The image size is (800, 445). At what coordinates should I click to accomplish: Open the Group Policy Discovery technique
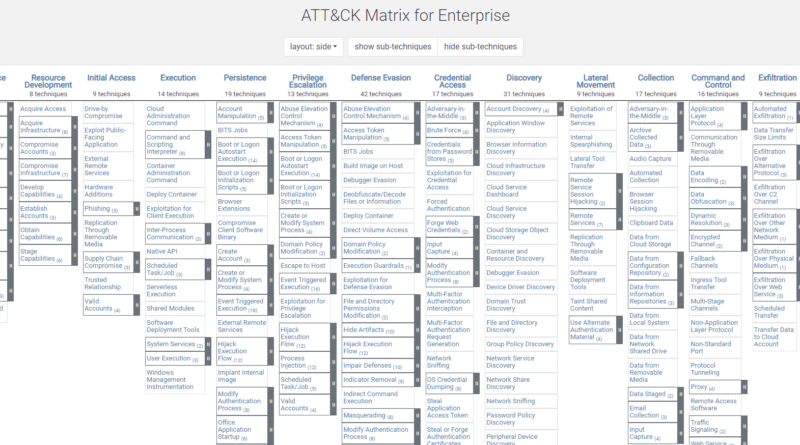click(521, 344)
